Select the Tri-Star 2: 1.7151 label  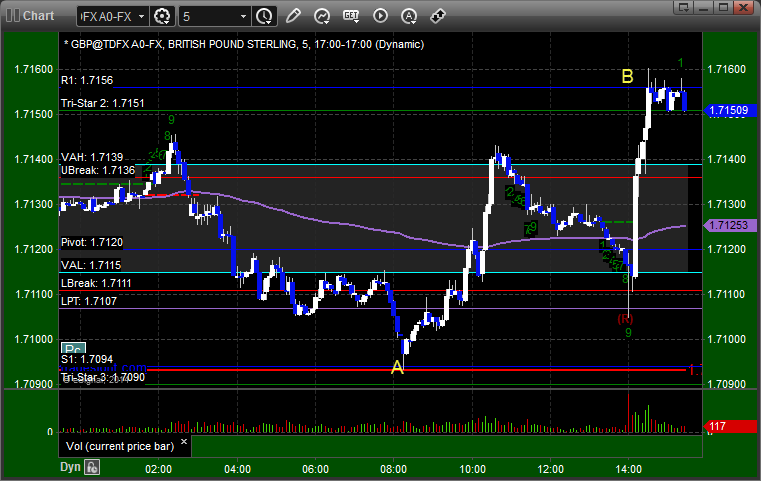[102, 103]
